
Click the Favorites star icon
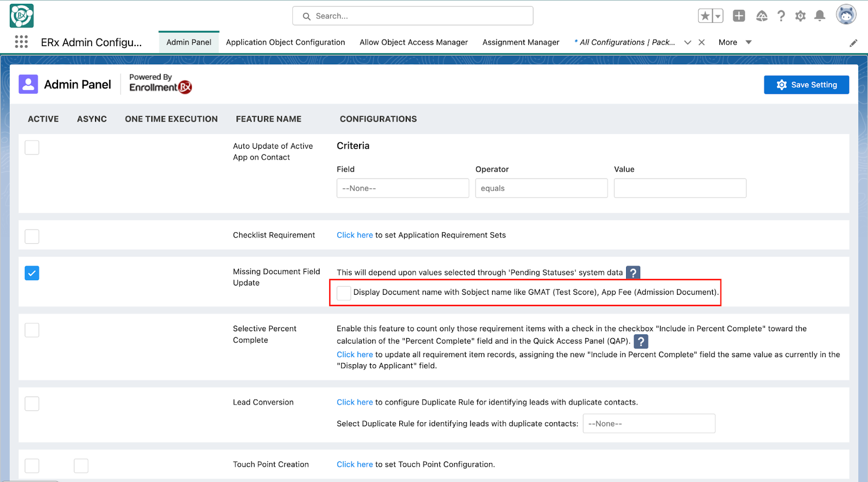click(x=705, y=16)
